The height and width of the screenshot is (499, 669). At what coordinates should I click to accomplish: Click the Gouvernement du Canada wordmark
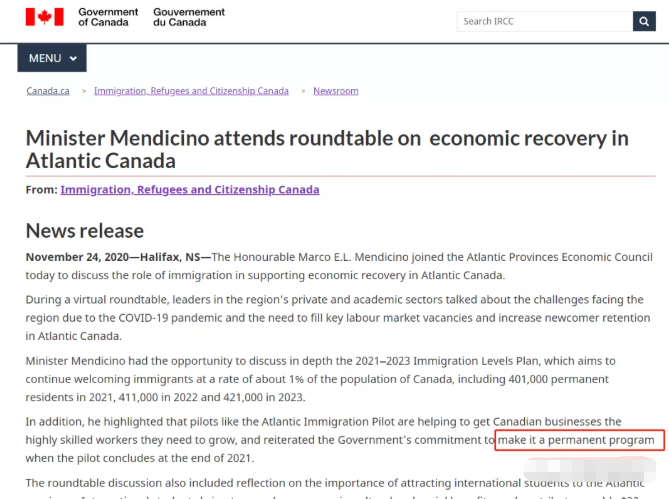click(x=189, y=17)
